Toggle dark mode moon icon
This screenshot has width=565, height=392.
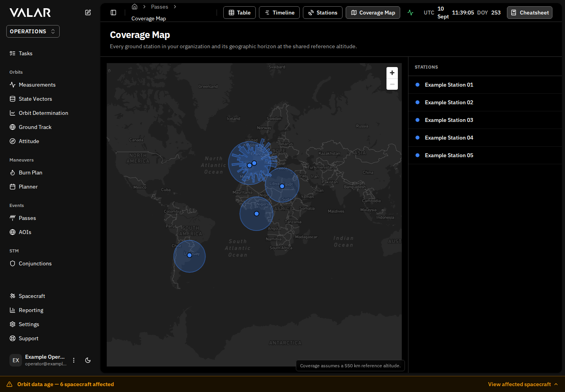coord(88,360)
